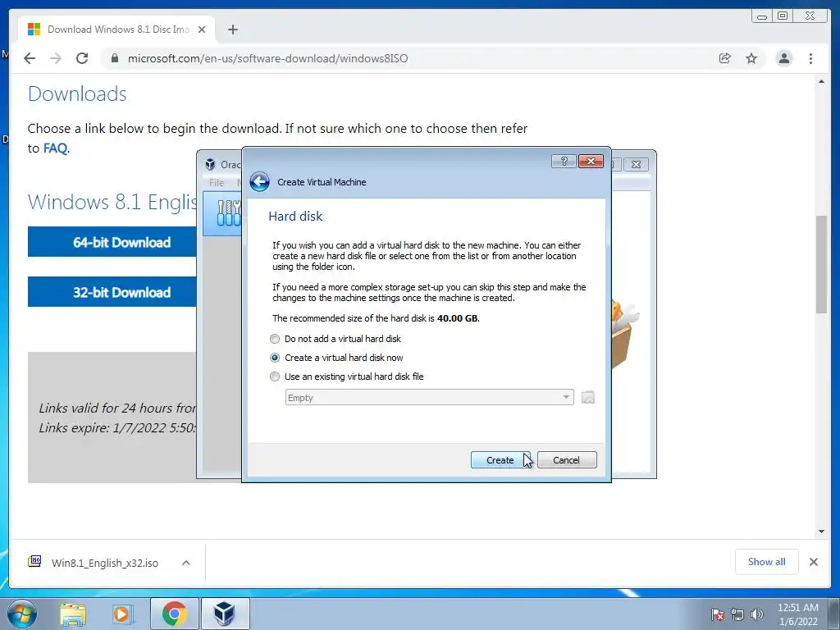Expand options for Win8.1_English_x32.iso download
Screen dimensions: 840x630
point(186,563)
